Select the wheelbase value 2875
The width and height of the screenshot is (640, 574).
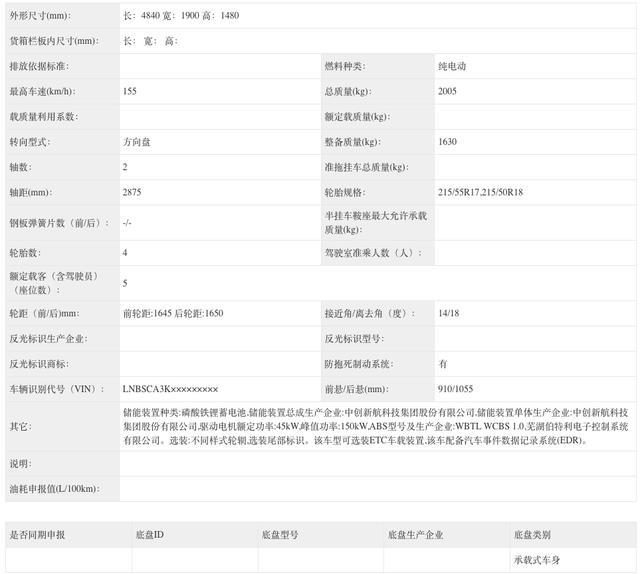(x=132, y=192)
